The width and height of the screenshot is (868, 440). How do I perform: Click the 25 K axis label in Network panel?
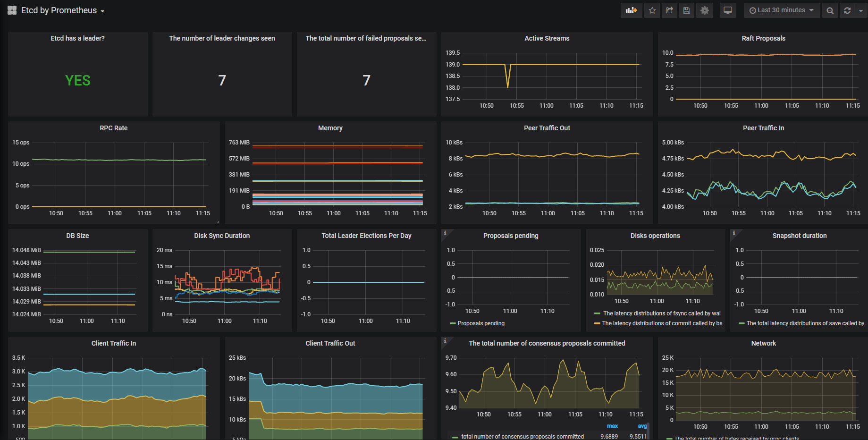[x=668, y=358]
